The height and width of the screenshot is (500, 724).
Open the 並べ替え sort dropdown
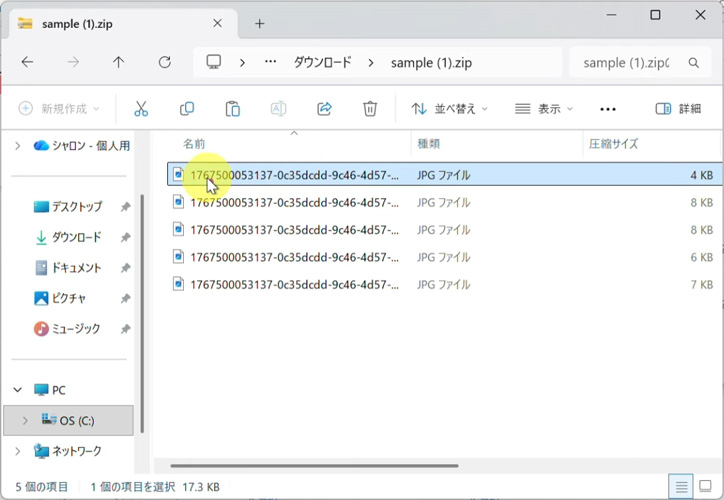click(x=450, y=108)
